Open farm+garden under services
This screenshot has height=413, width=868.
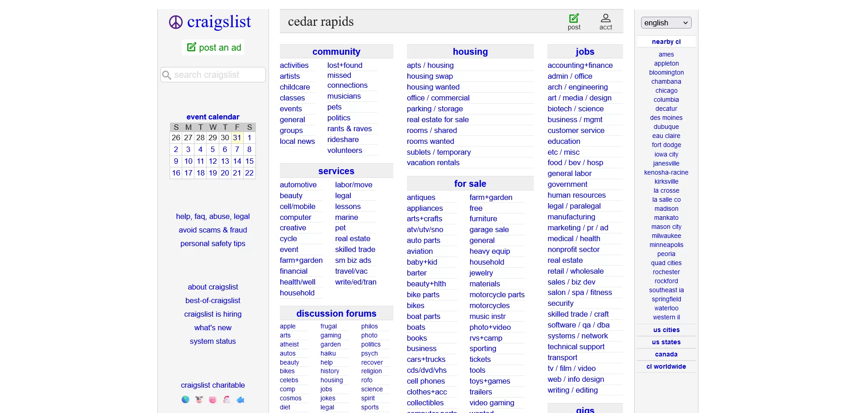point(301,260)
